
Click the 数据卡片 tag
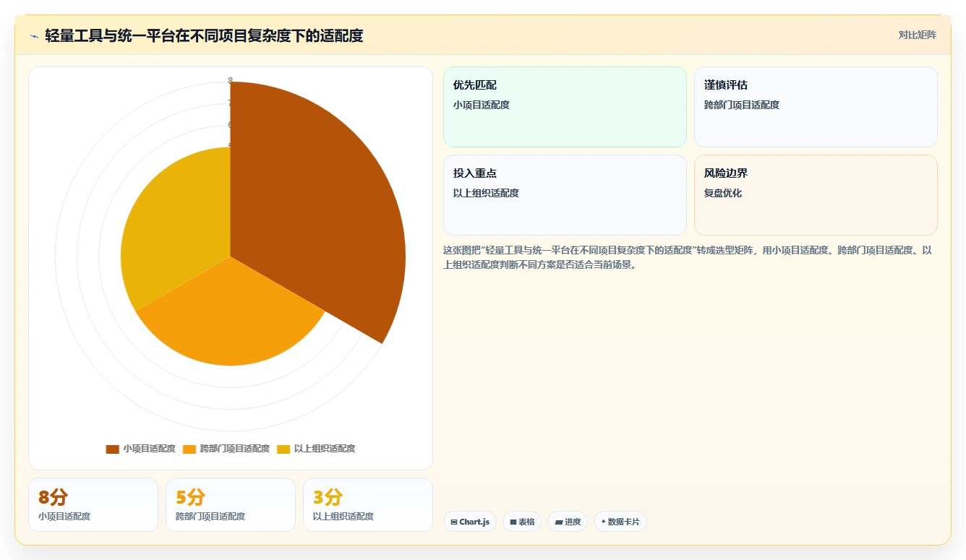pyautogui.click(x=620, y=522)
